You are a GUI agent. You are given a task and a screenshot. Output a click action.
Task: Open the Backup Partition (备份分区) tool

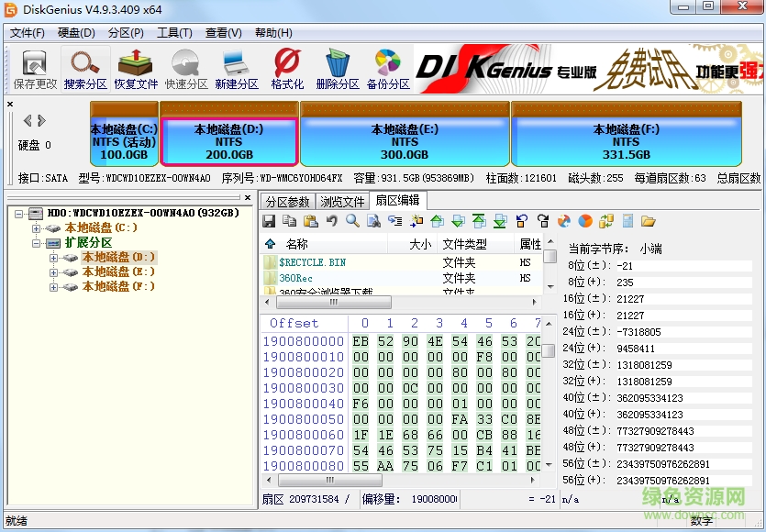point(386,64)
